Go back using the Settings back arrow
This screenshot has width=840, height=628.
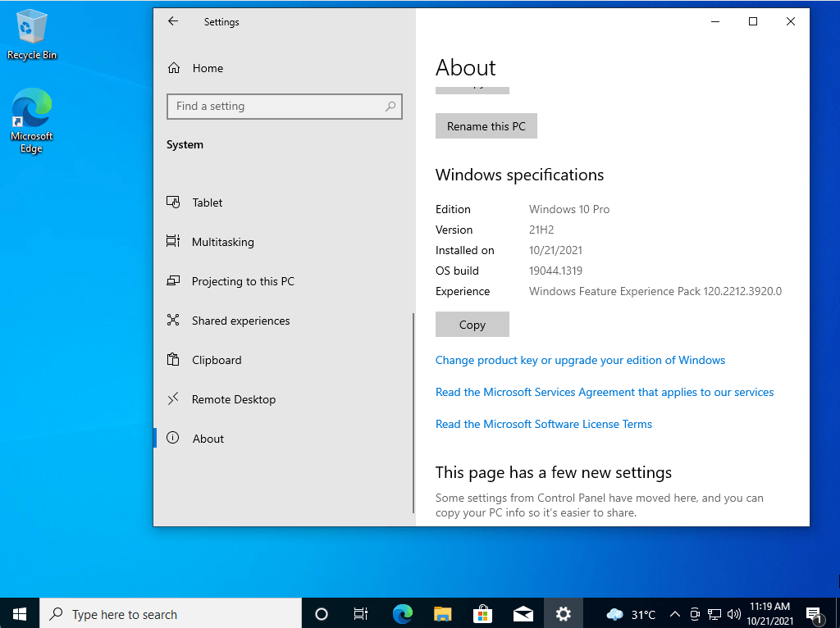172,21
